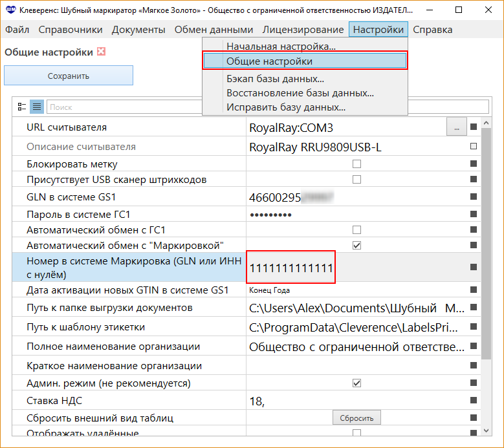This screenshot has width=504, height=448.
Task: Click the marker square for Блокировать метку row
Action: coord(474,164)
